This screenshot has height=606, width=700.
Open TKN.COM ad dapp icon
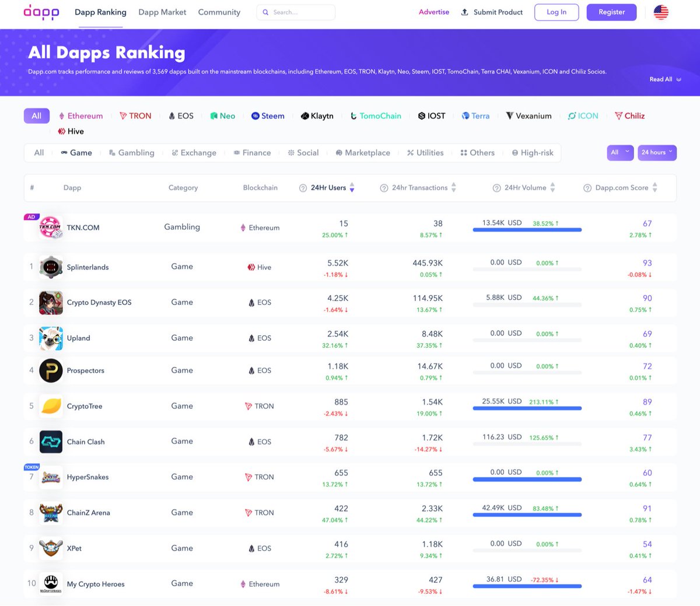coord(51,227)
